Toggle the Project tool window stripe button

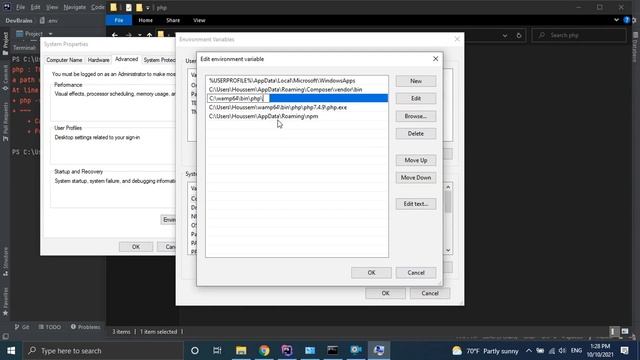coord(5,43)
